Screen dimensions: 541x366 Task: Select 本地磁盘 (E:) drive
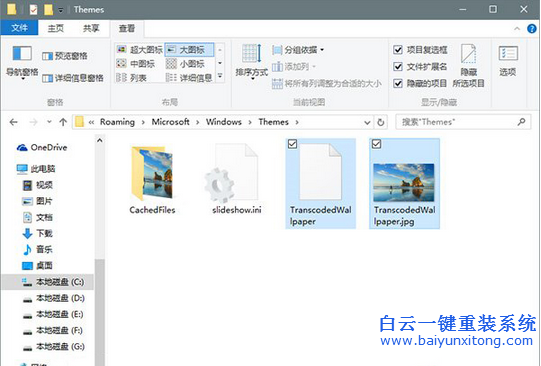tap(52, 314)
